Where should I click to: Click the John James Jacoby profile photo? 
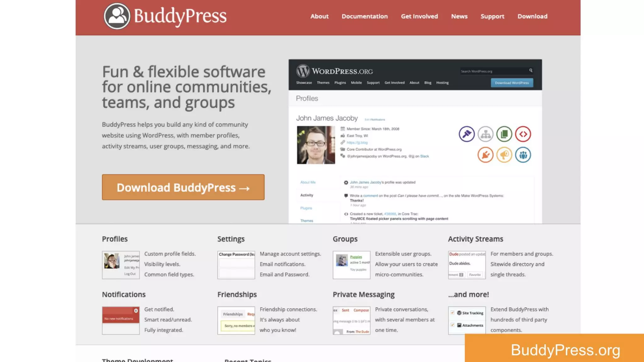pyautogui.click(x=316, y=145)
